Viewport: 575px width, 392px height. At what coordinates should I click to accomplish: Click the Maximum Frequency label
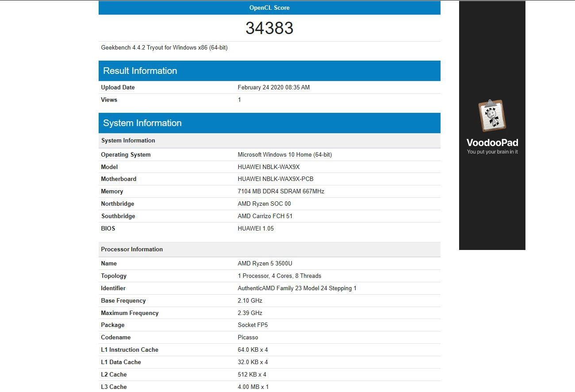point(130,313)
